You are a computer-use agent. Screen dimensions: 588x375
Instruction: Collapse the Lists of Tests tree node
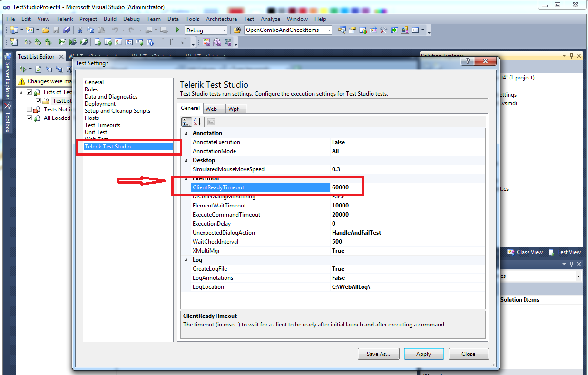click(x=21, y=92)
